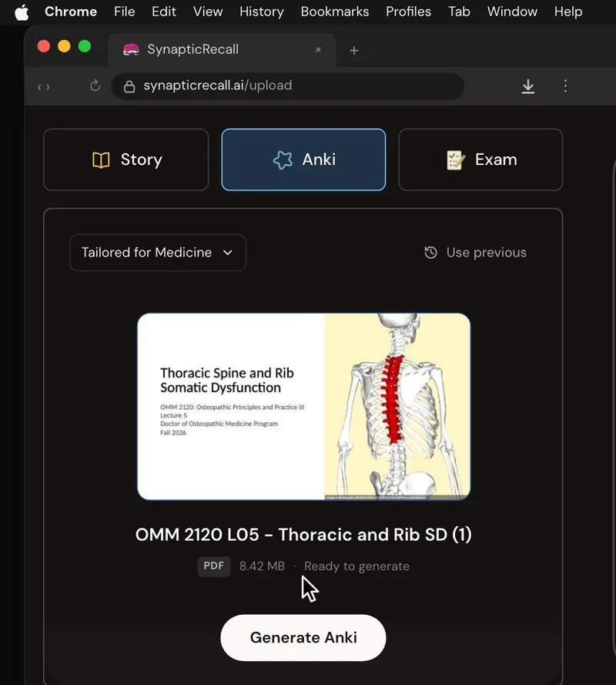616x685 pixels.
Task: Open the Chrome application menu
Action: tap(71, 12)
